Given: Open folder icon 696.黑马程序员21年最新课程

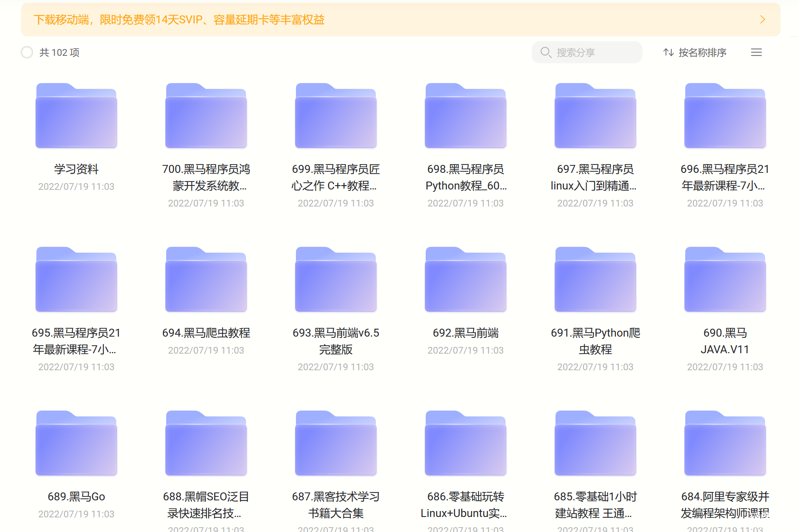Looking at the screenshot, I should pos(725,115).
